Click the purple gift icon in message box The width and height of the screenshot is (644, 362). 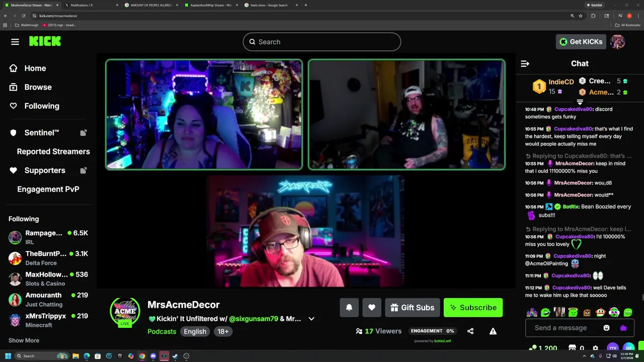[623, 328]
